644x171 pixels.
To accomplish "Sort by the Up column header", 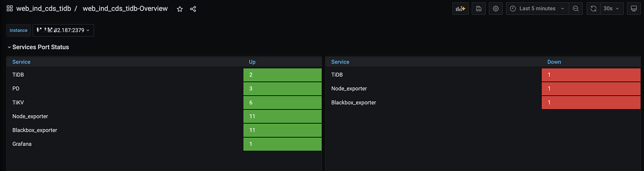I will (x=252, y=62).
